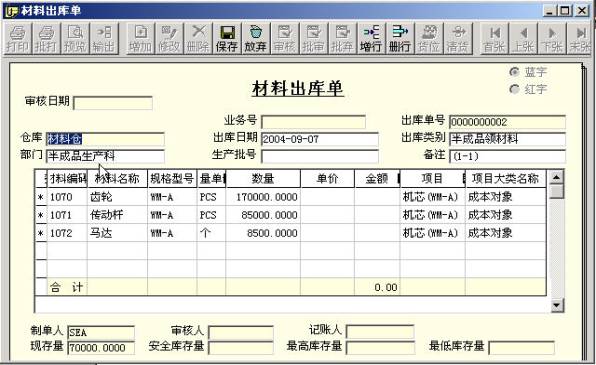Click the unit cell 个 for 马达
This screenshot has height=365, width=596.
coord(211,233)
